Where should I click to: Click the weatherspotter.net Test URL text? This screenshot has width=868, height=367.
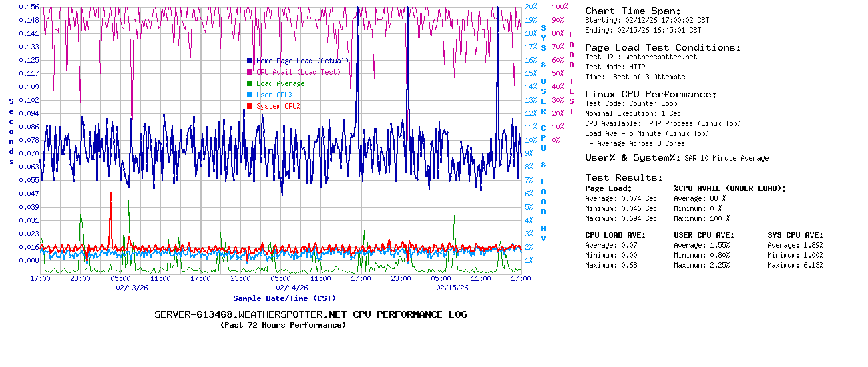660,57
